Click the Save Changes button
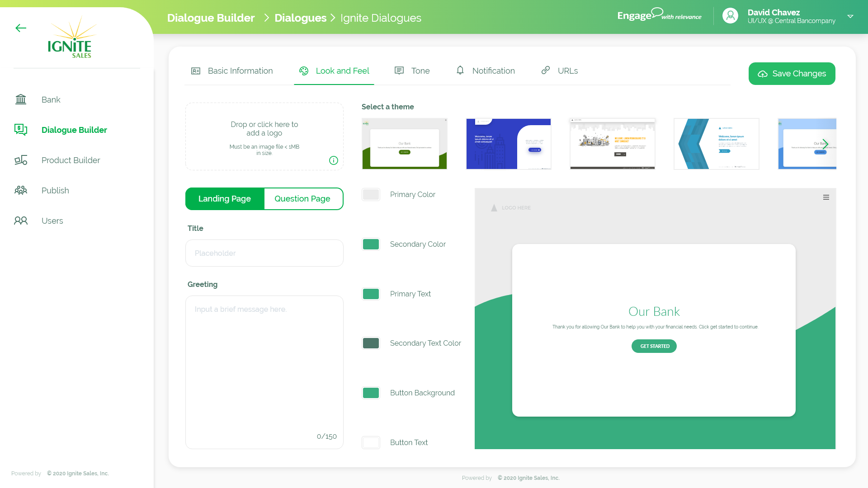868x488 pixels. coord(792,74)
